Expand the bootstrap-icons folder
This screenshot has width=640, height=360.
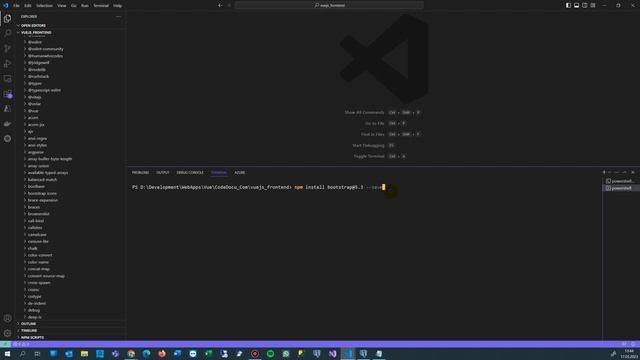click(x=42, y=193)
